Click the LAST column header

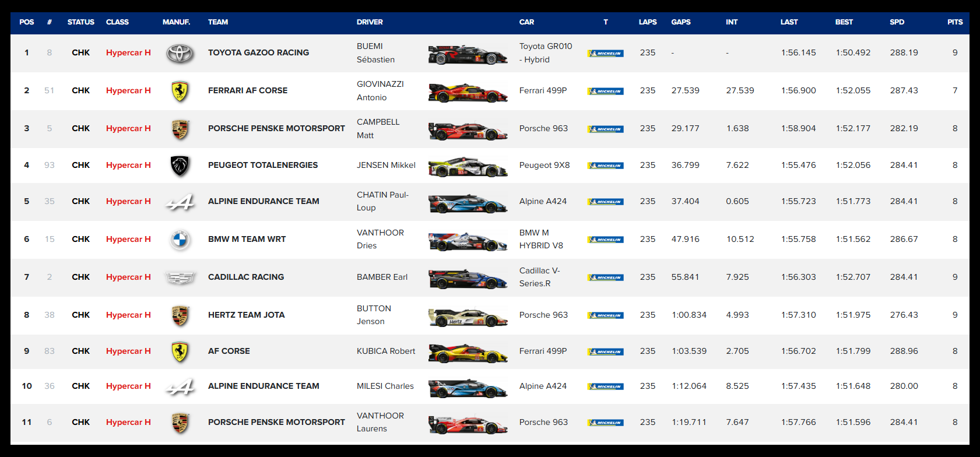click(789, 22)
